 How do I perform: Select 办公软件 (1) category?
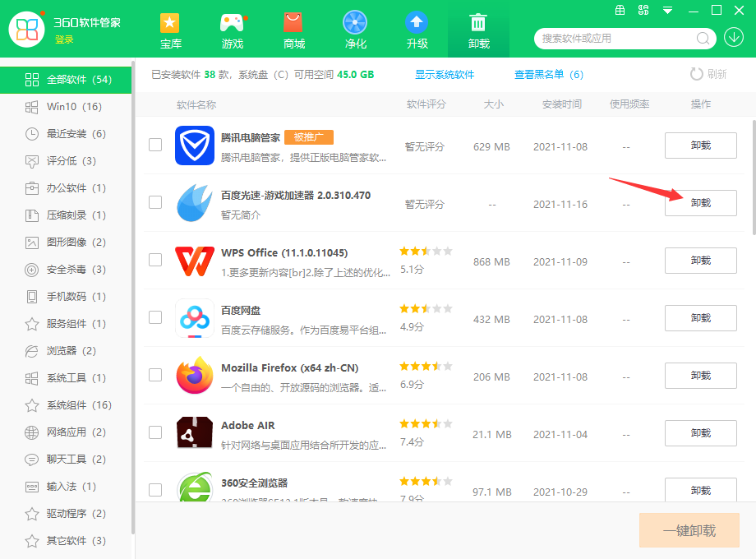(66, 188)
